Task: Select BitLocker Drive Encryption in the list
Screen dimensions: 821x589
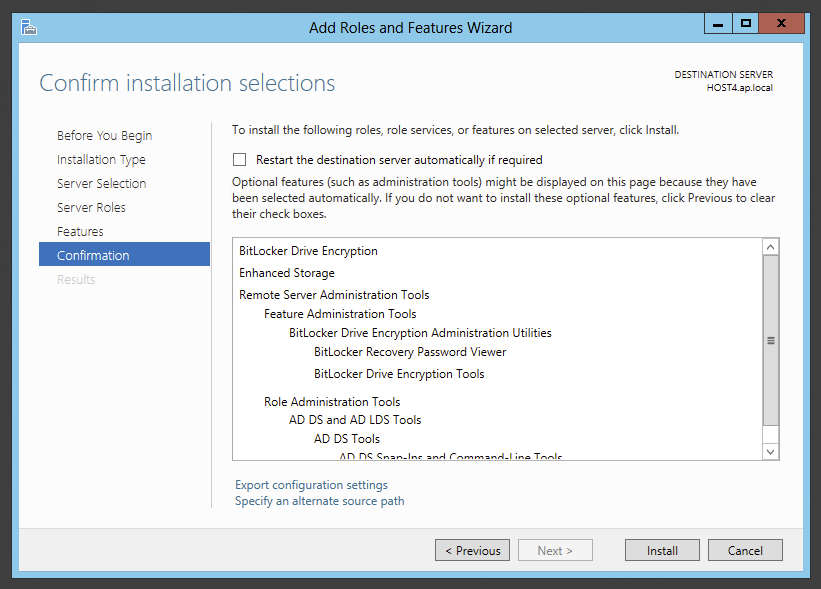Action: point(308,251)
